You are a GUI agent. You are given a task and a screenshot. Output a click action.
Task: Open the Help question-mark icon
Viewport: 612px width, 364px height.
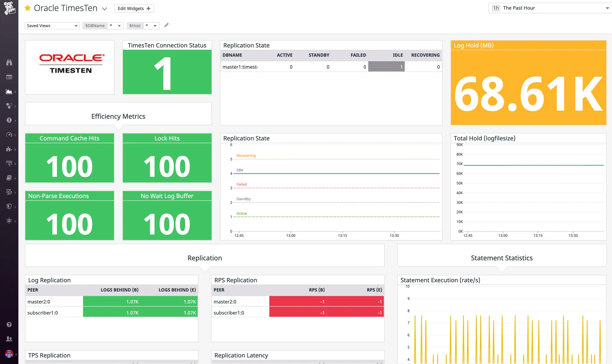[x=9, y=325]
